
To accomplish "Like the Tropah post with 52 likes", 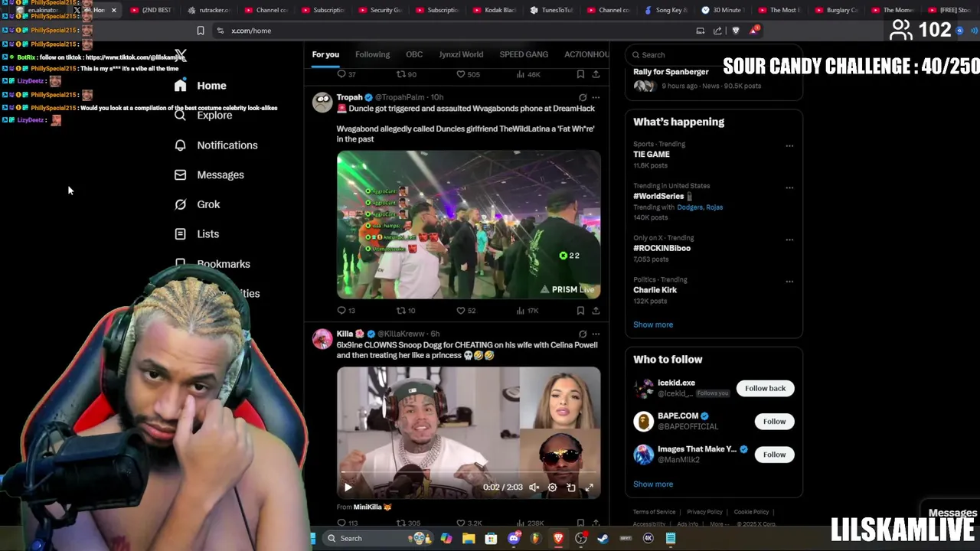I will point(466,310).
